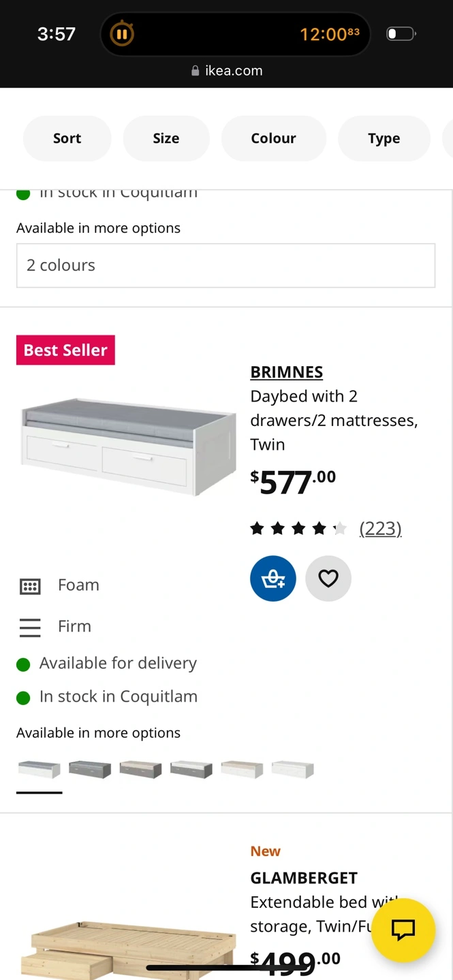The image size is (453, 980).
Task: Open the GLAMBERGET extendable bed title
Action: [x=304, y=878]
